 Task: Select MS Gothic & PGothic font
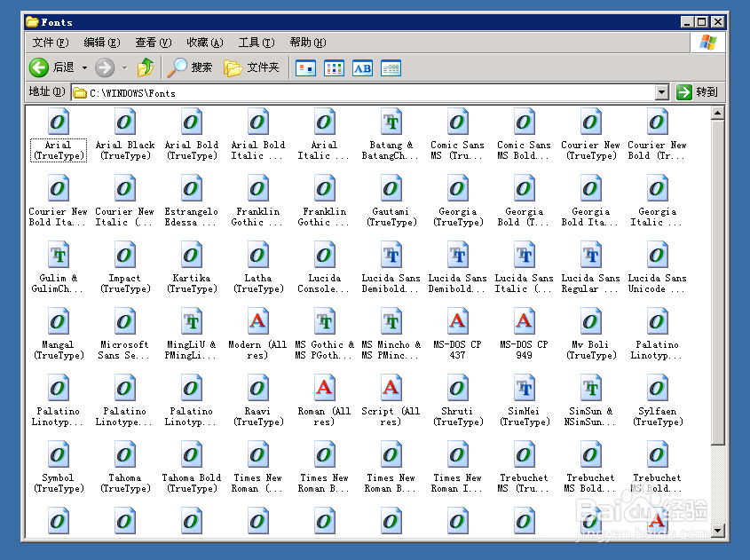click(324, 321)
